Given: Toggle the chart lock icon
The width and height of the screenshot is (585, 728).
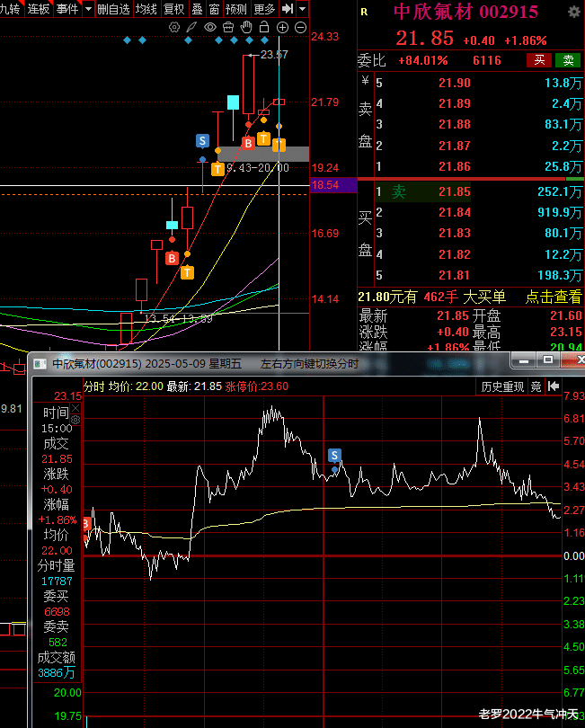Looking at the screenshot, I should [x=264, y=27].
